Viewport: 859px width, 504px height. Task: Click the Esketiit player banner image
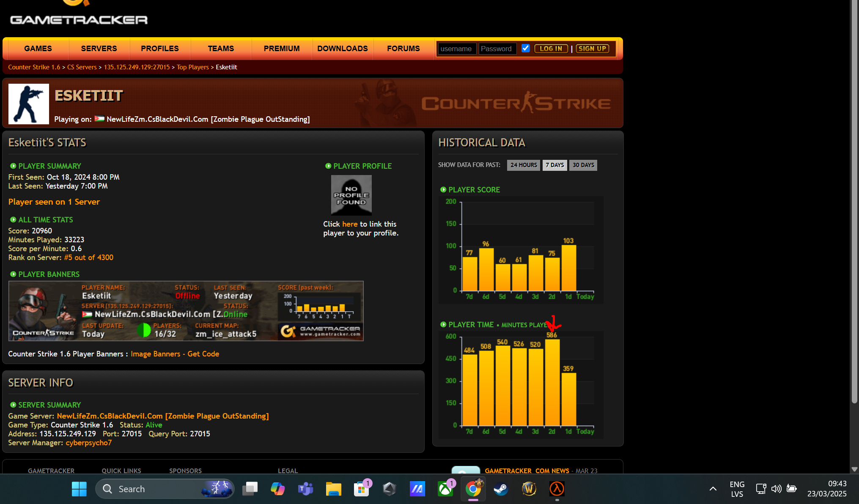click(186, 311)
